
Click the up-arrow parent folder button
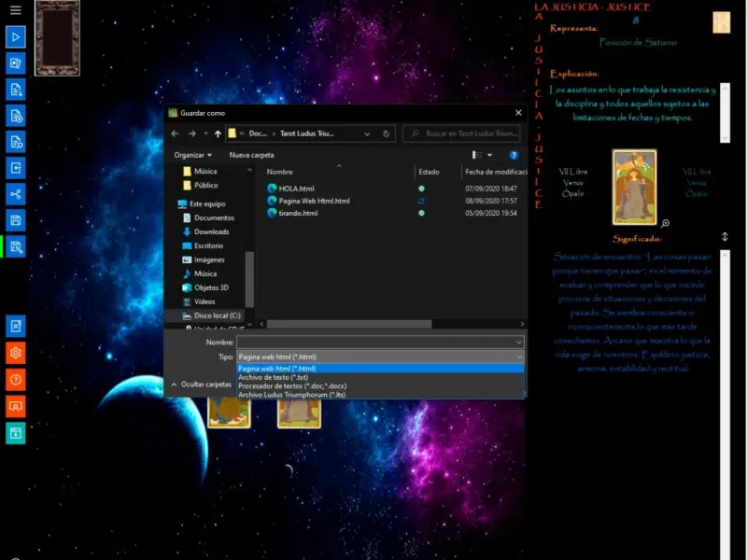click(218, 134)
